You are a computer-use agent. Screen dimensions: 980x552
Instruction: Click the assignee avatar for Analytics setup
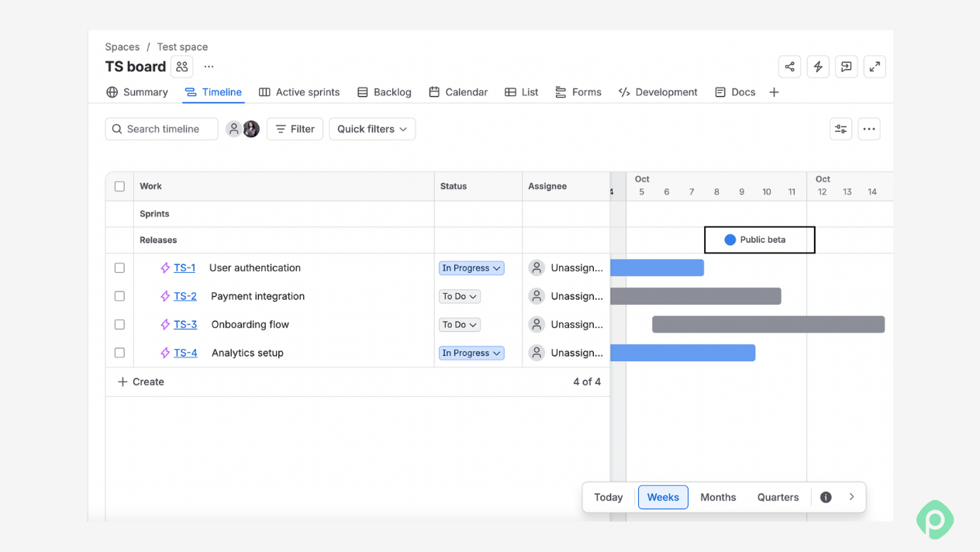click(537, 353)
